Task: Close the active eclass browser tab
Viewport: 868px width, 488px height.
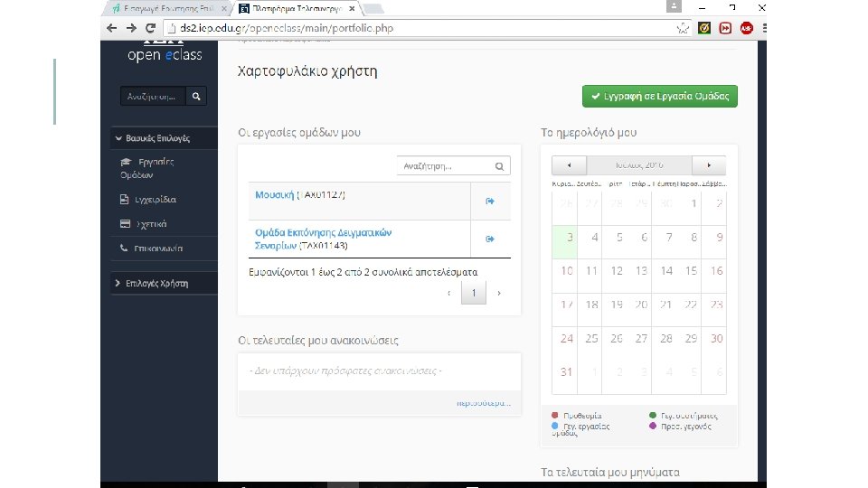Action: pyautogui.click(x=352, y=9)
